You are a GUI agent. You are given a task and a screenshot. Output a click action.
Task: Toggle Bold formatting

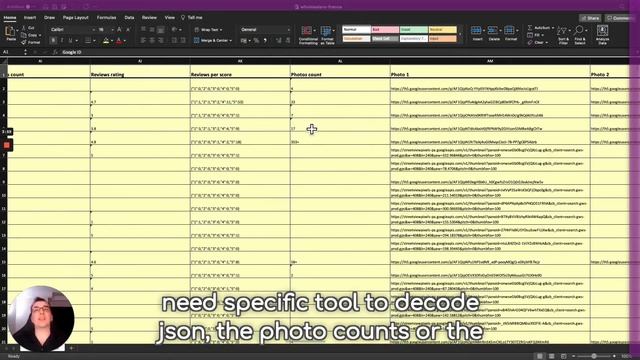point(53,40)
